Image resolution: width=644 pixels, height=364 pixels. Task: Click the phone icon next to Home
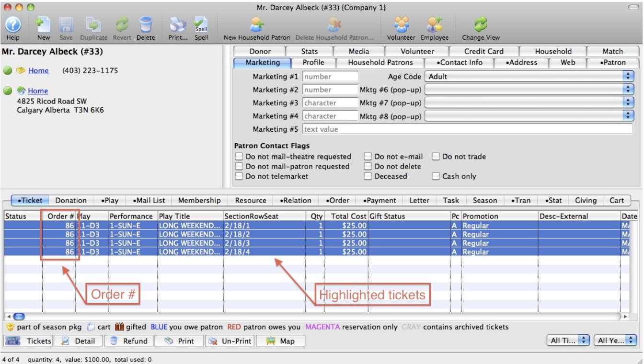click(x=21, y=70)
